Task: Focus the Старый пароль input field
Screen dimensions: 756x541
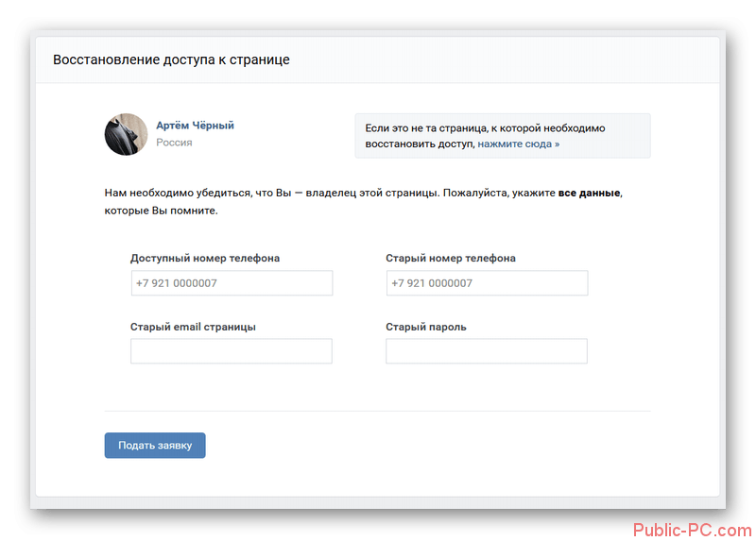Action: (487, 350)
